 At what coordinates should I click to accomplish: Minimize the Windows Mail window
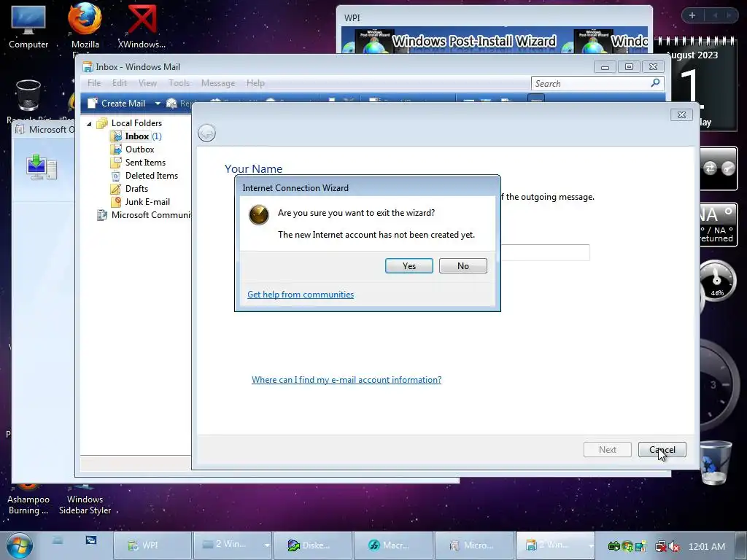coord(605,66)
